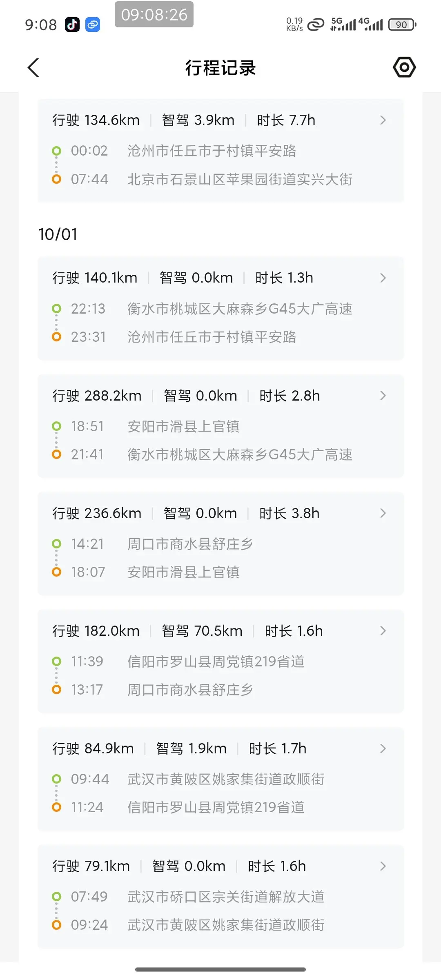The image size is (441, 980).
Task: Tap the 10/01 date header
Action: [x=58, y=234]
